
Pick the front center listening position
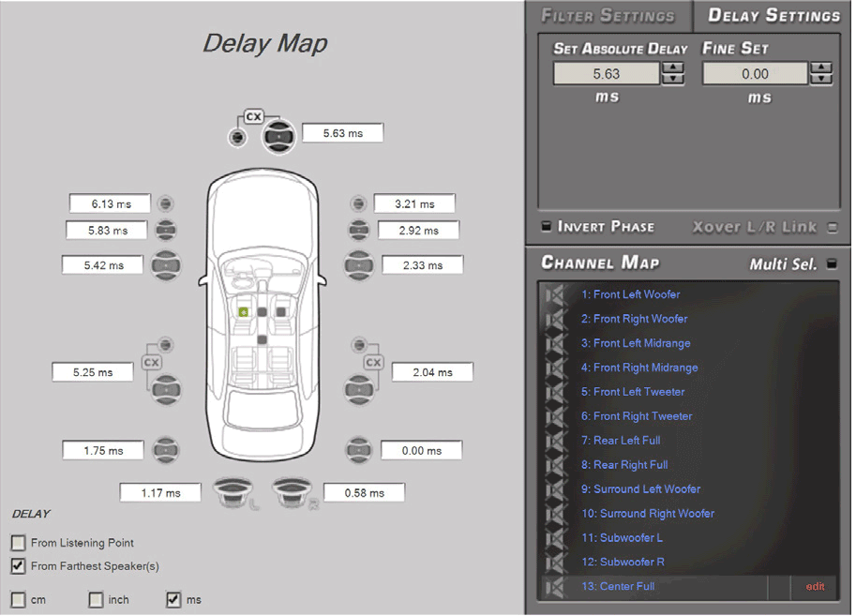click(262, 312)
